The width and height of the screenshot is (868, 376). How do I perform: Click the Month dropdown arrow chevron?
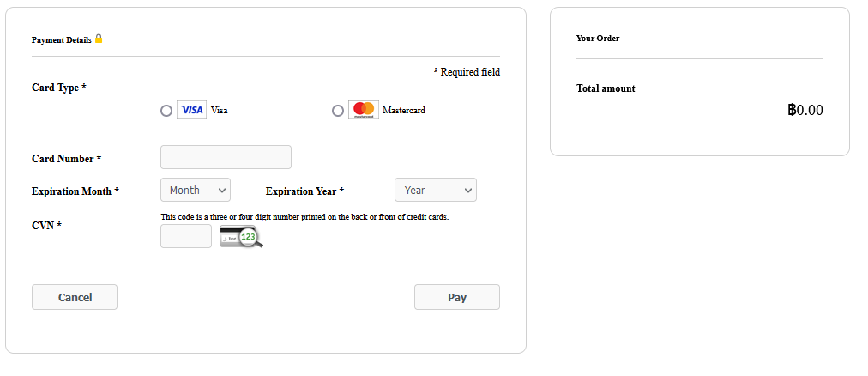point(222,191)
